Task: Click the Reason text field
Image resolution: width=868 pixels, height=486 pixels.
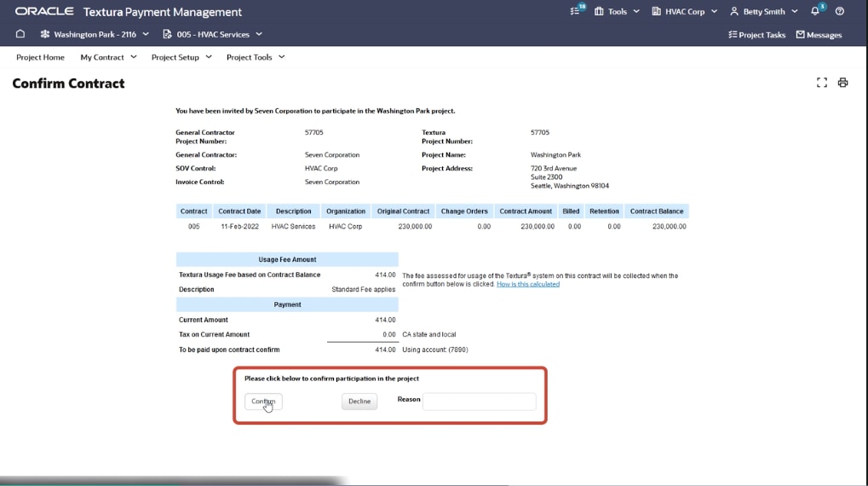Action: tap(479, 402)
